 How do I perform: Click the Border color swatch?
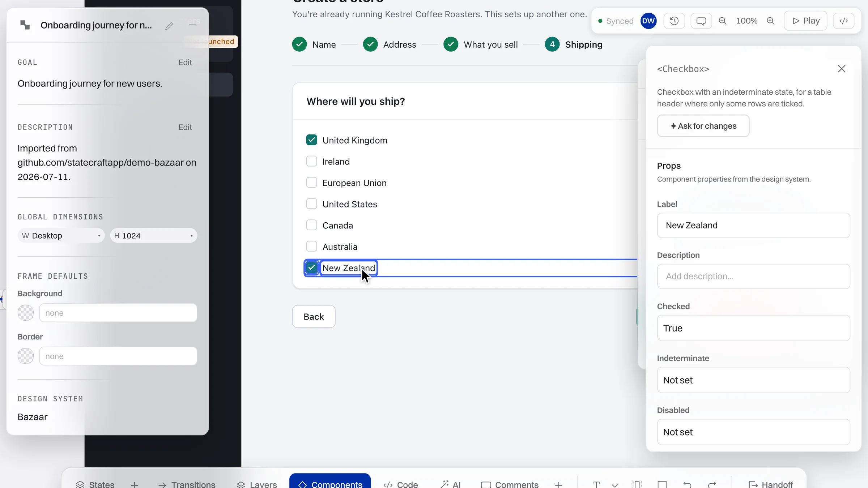26,356
